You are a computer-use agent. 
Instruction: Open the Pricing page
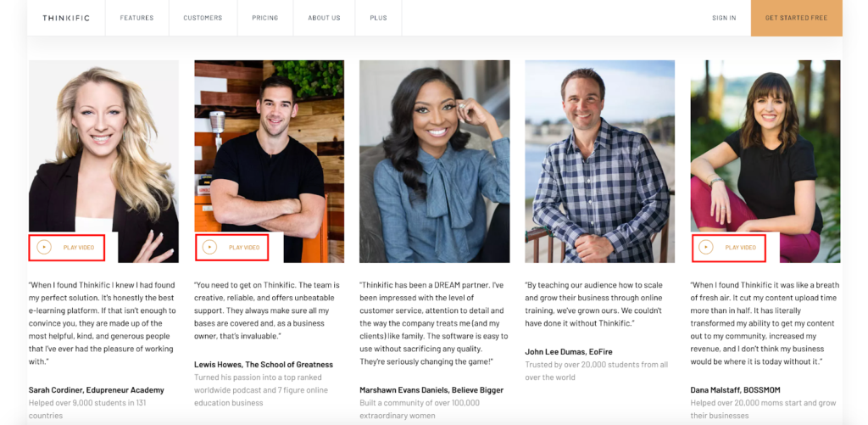[265, 18]
